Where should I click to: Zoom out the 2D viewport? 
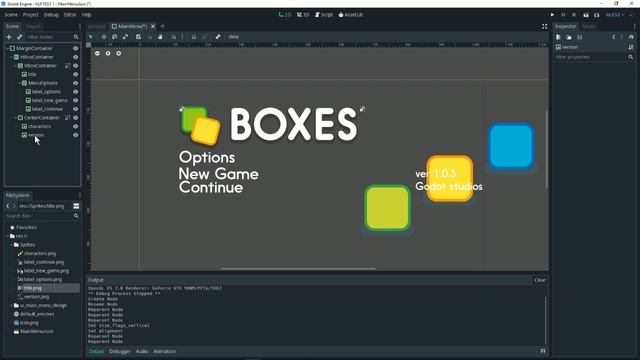click(x=97, y=53)
